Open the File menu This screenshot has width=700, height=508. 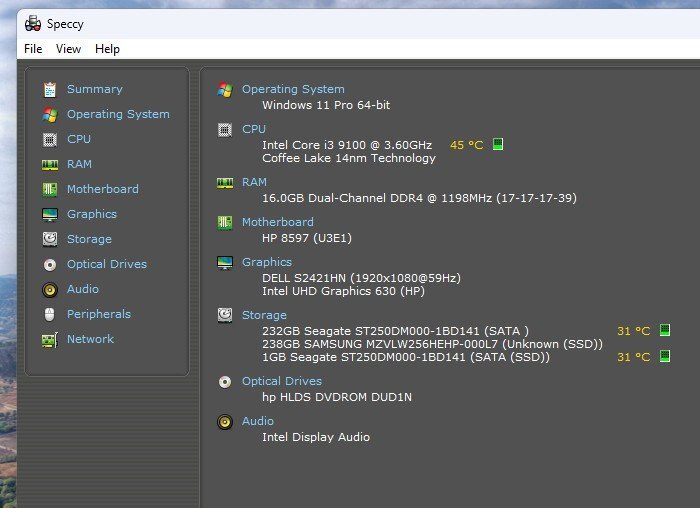(33, 49)
